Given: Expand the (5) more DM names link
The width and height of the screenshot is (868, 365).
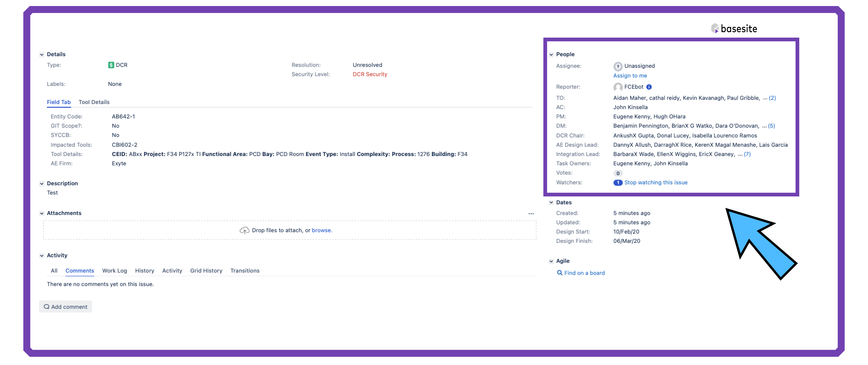Looking at the screenshot, I should tap(771, 126).
